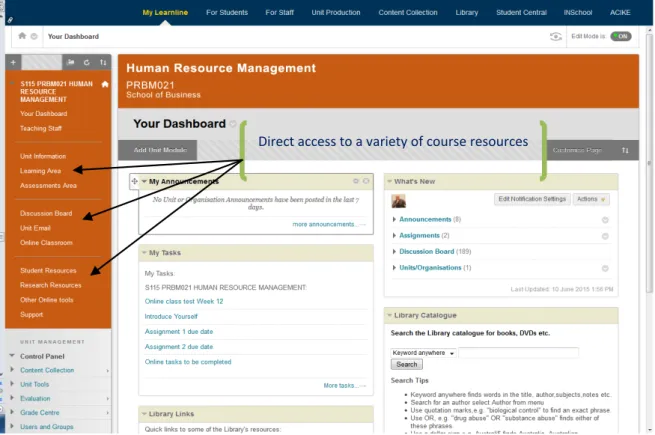Collapse the Library Links module

144,414
